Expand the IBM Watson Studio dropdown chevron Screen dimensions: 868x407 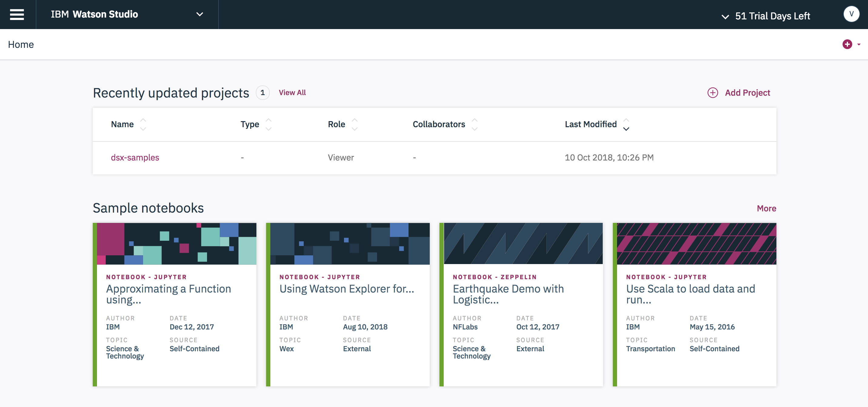click(199, 15)
